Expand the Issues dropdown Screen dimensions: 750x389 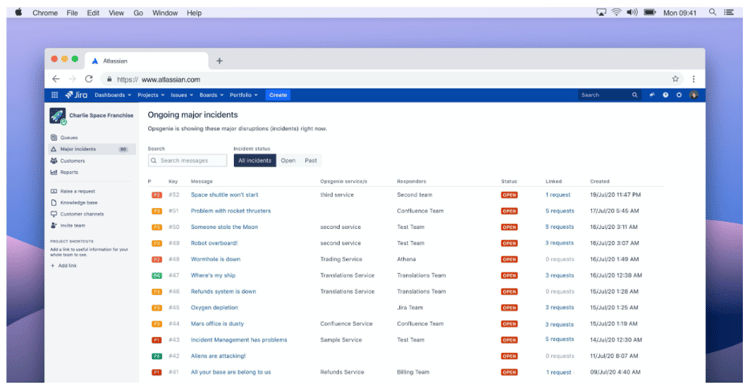click(x=182, y=95)
